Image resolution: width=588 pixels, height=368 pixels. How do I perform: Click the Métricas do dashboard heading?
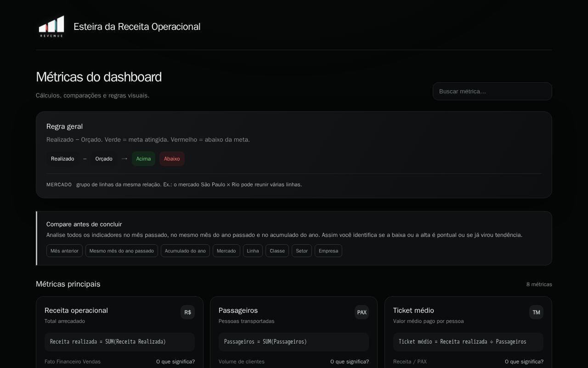(x=99, y=77)
